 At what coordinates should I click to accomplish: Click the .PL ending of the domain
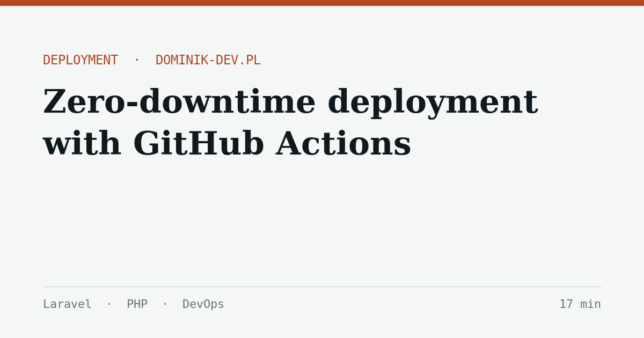[251, 61]
